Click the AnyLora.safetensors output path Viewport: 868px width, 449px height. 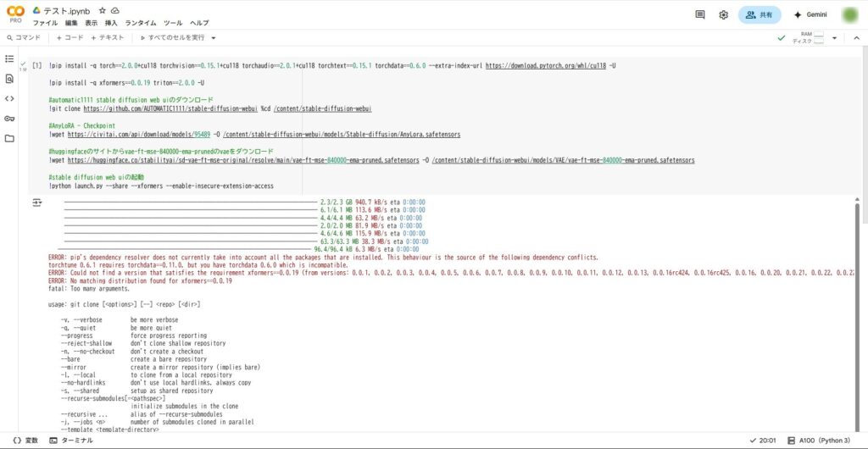pos(342,135)
